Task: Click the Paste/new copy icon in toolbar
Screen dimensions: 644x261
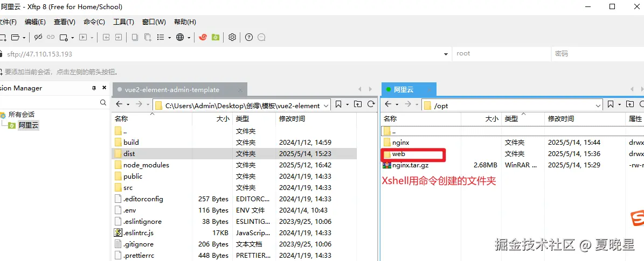Action: pos(148,37)
